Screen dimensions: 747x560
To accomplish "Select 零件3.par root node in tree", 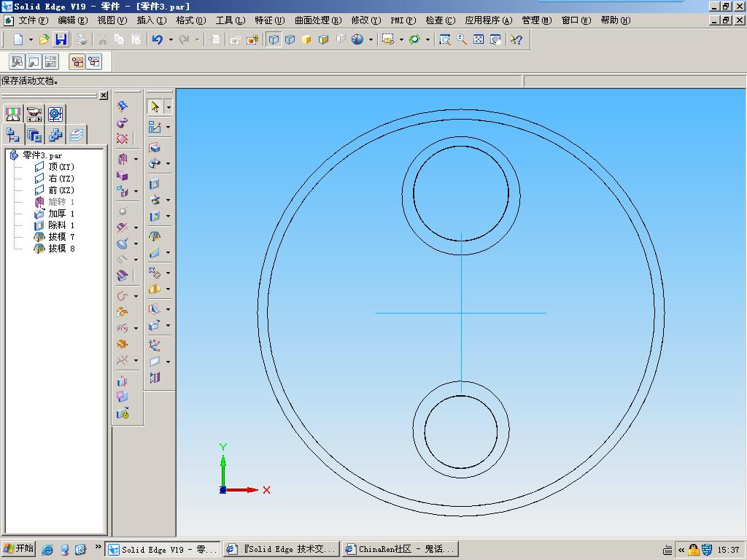I will pyautogui.click(x=42, y=155).
